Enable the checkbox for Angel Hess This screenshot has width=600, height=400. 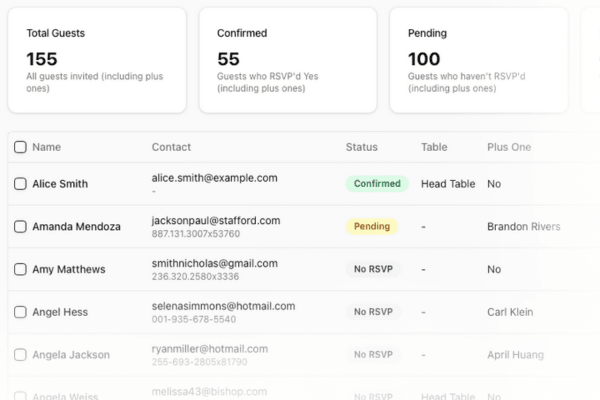20,312
